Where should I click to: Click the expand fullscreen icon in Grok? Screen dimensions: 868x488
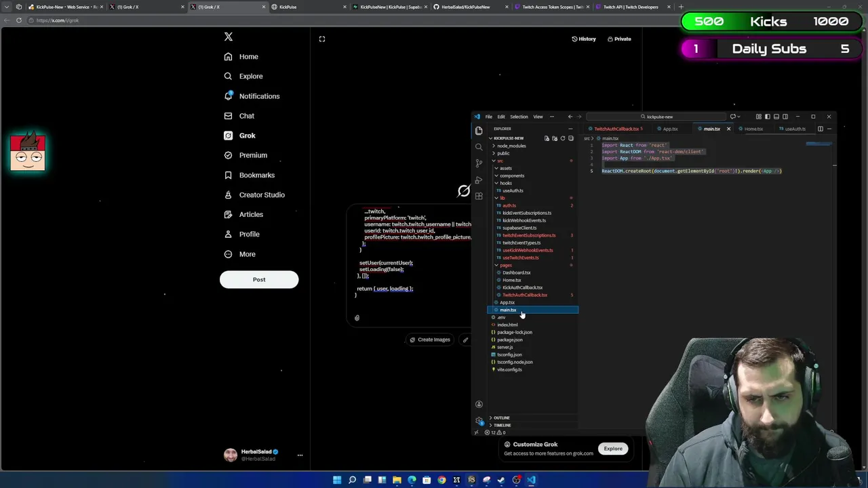point(322,39)
